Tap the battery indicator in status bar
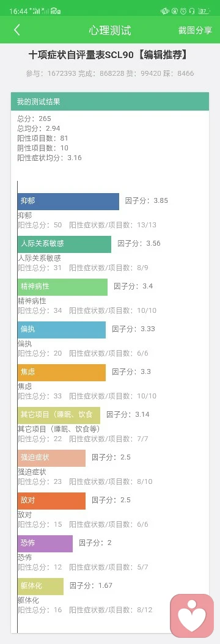The width and height of the screenshot is (220, 644). 204,11
